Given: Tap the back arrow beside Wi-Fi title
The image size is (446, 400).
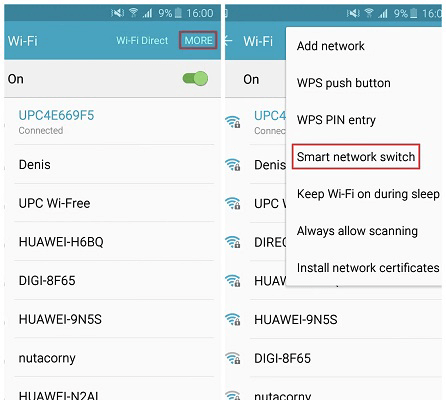Looking at the screenshot, I should pos(228,41).
